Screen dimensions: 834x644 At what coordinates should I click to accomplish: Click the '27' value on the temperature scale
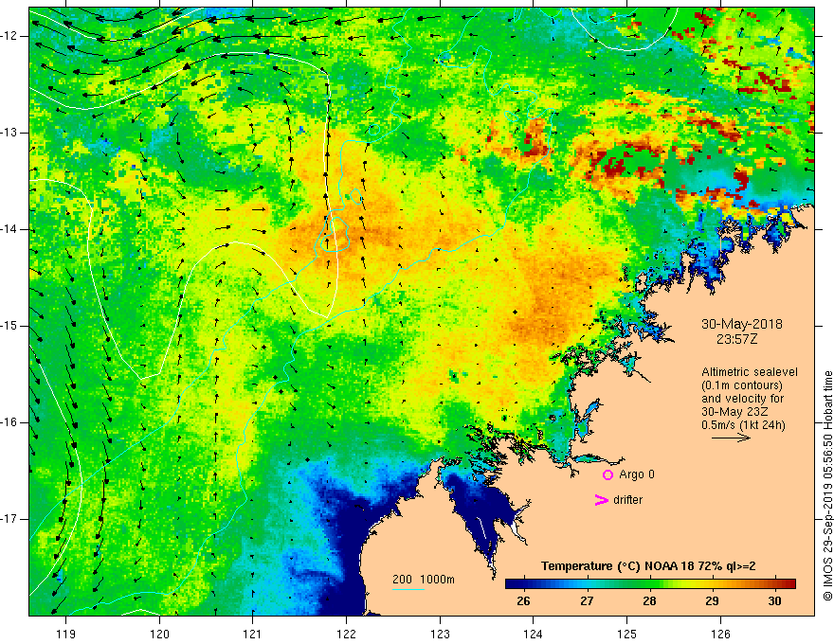[587, 601]
